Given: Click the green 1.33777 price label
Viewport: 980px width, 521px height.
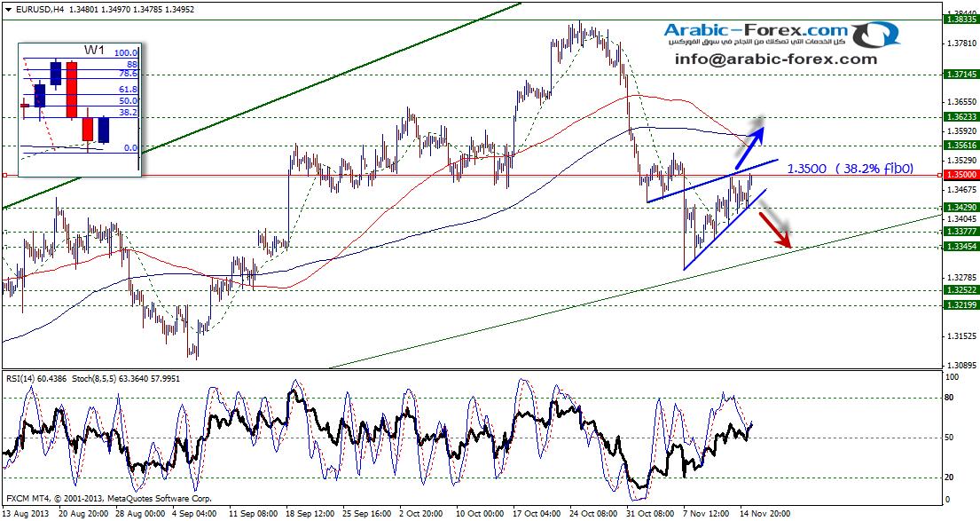Looking at the screenshot, I should [961, 231].
